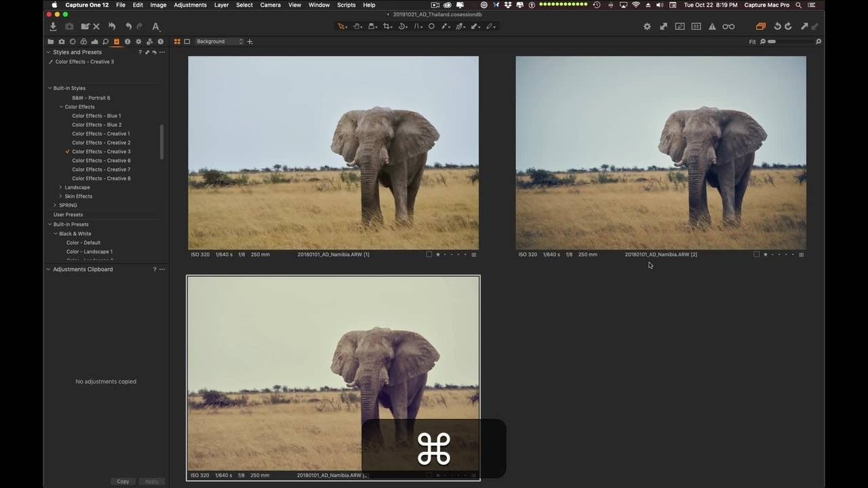Open the Background layer dropdown
The width and height of the screenshot is (868, 488).
[x=219, y=41]
